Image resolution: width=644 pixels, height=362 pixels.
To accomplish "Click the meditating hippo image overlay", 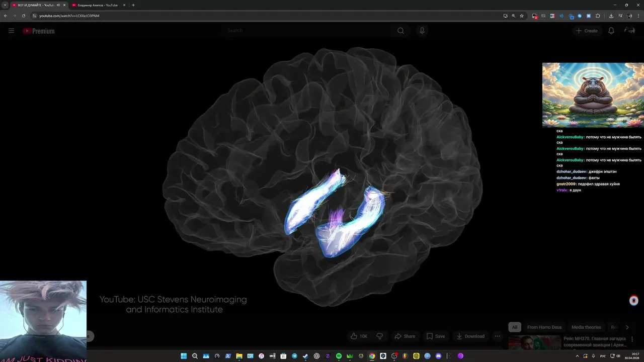I will click(593, 95).
